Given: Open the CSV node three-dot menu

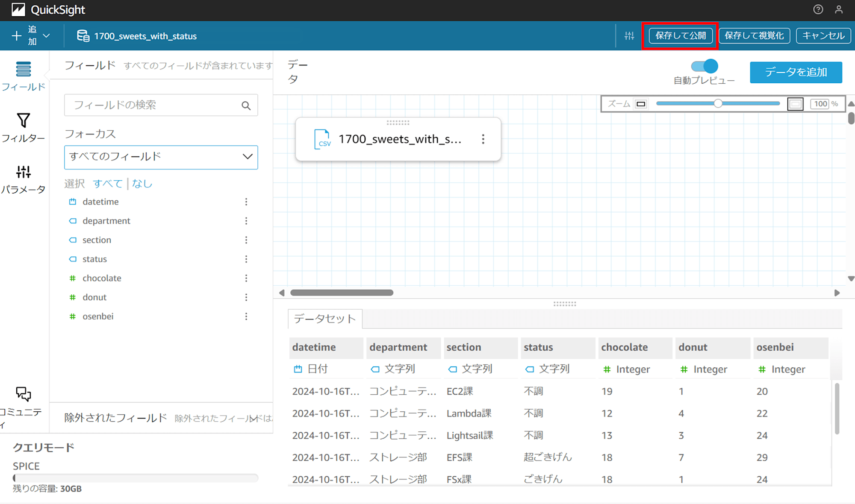Looking at the screenshot, I should tap(483, 139).
